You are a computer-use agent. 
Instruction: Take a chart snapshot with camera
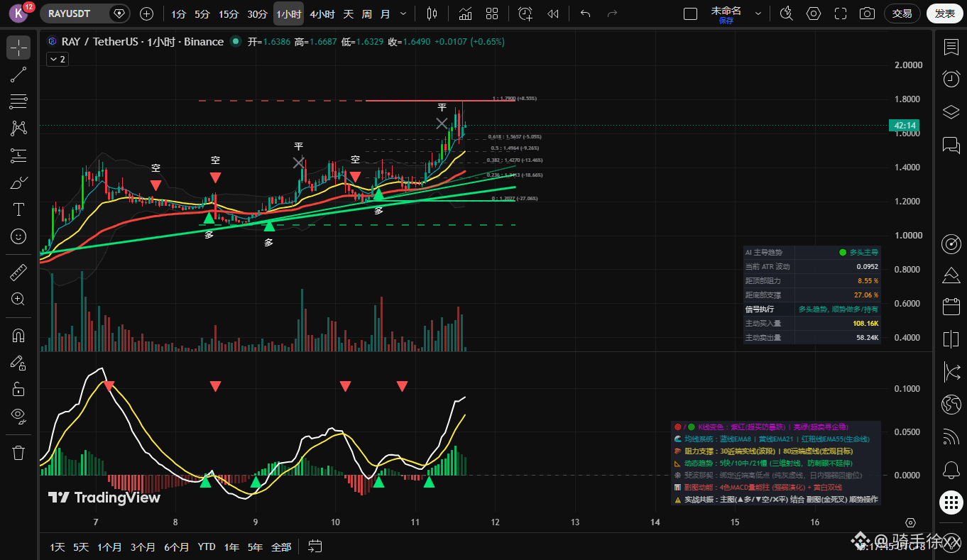coord(867,13)
